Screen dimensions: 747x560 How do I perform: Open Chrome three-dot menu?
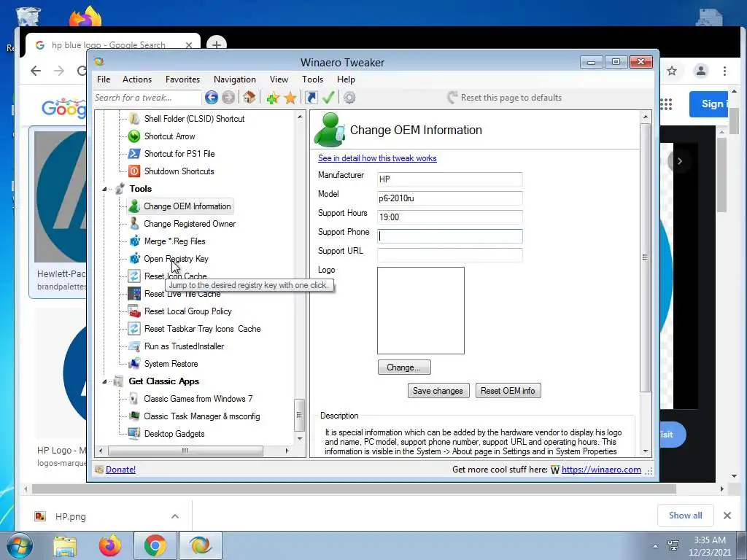(724, 71)
